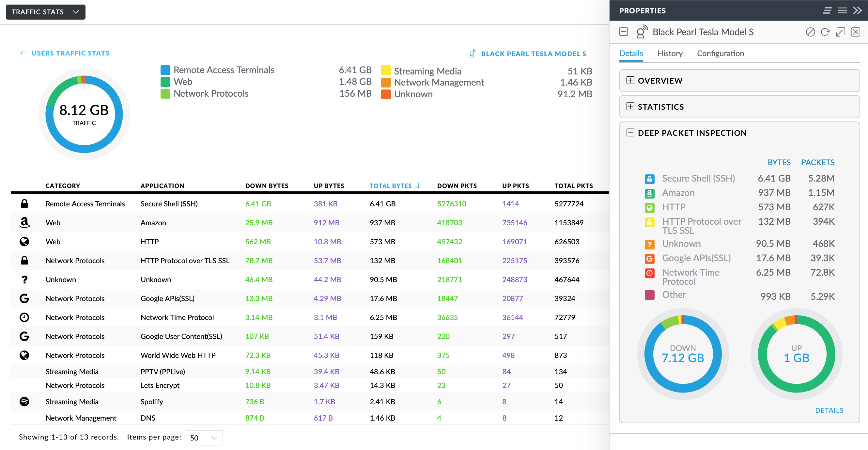Click the Spotify icon in table row

pos(24,401)
